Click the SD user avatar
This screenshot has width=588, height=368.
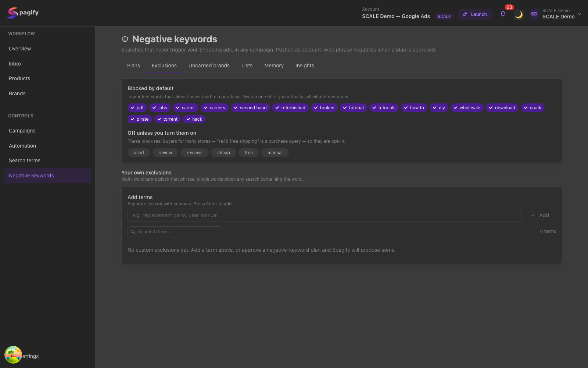(534, 14)
